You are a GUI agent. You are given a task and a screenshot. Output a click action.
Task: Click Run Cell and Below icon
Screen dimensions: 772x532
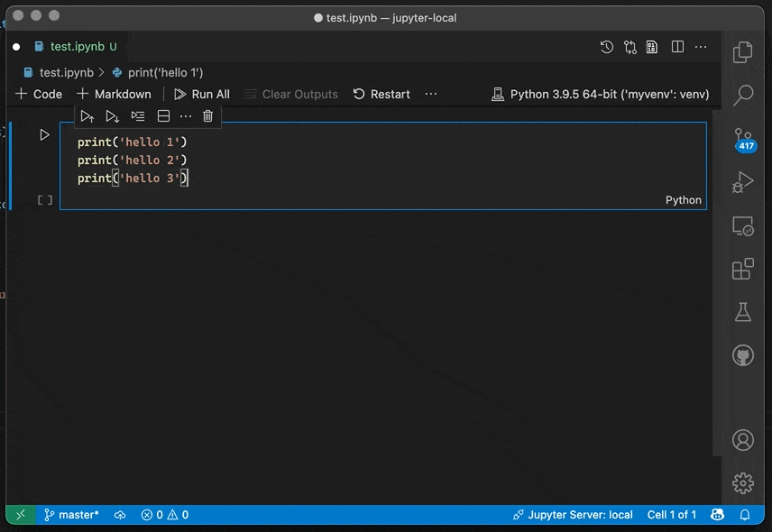click(x=112, y=116)
